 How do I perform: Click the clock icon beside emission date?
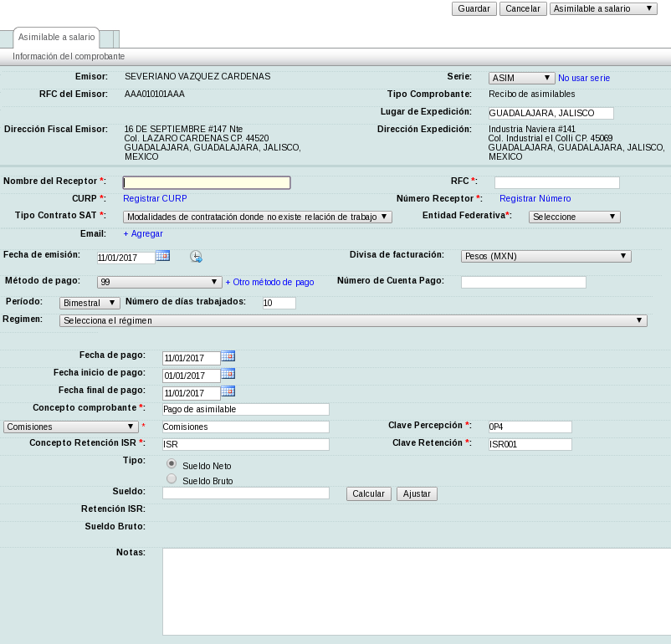pyautogui.click(x=196, y=257)
